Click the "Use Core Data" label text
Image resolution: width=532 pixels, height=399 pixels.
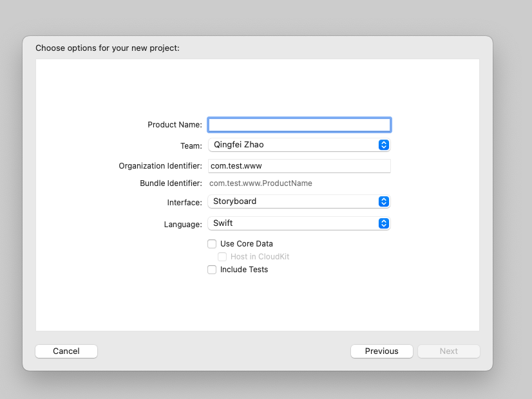[247, 244]
